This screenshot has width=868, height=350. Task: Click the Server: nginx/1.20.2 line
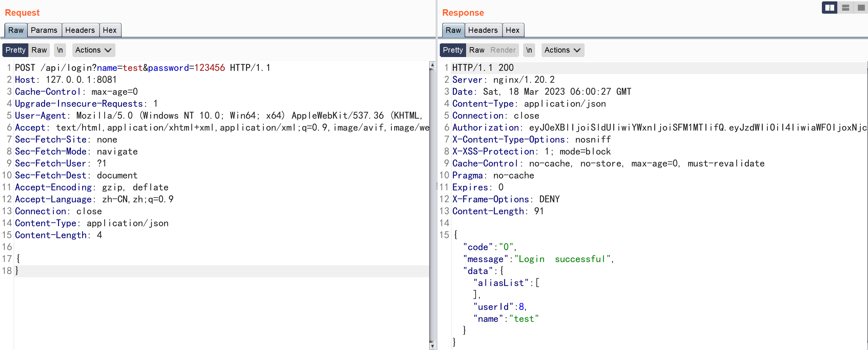503,80
